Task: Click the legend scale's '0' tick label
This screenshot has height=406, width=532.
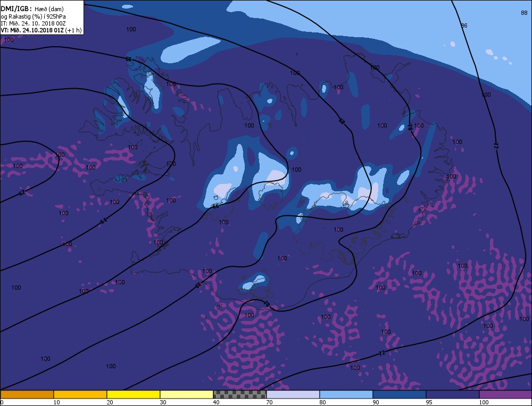Action: pos(2,402)
